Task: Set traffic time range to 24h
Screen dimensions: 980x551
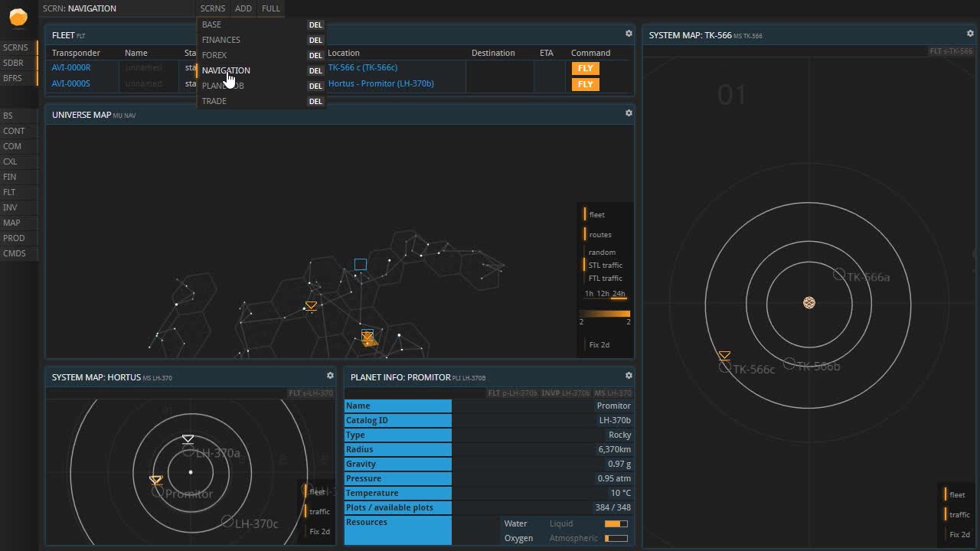Action: pos(619,294)
